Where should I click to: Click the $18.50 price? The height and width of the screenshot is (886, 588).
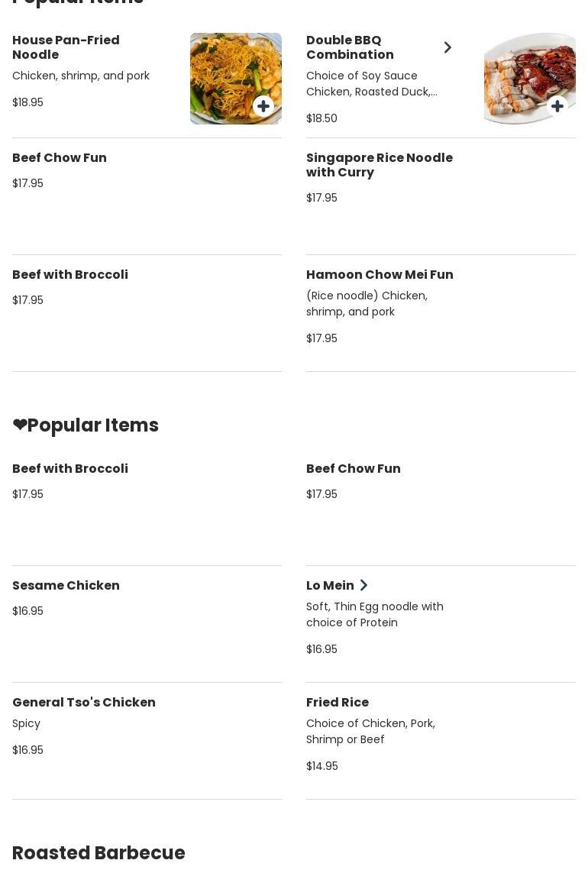321,118
